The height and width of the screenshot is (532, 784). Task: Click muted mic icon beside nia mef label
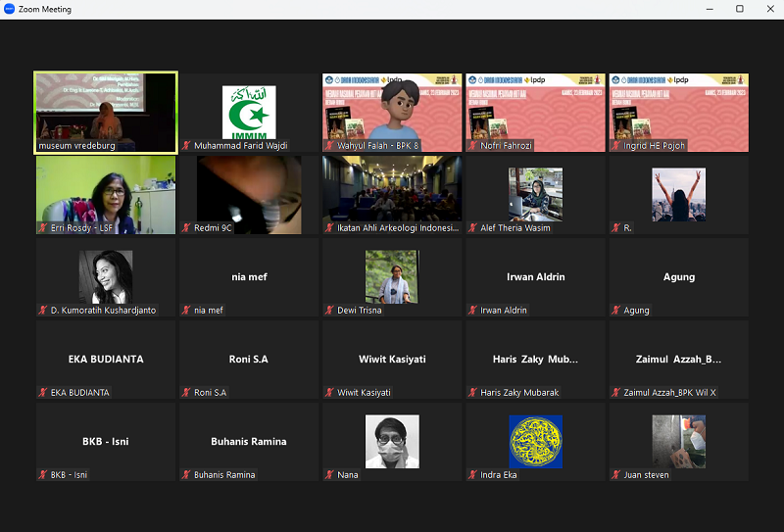click(x=186, y=310)
